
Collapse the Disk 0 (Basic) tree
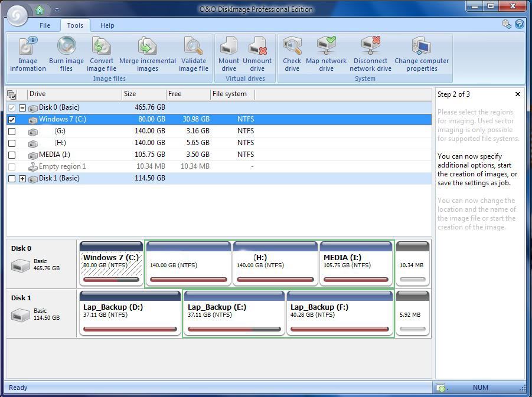point(22,108)
